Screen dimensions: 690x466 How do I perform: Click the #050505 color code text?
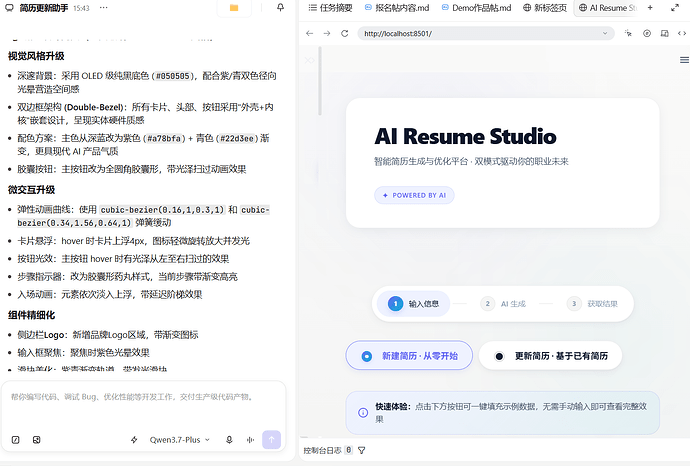tap(172, 76)
